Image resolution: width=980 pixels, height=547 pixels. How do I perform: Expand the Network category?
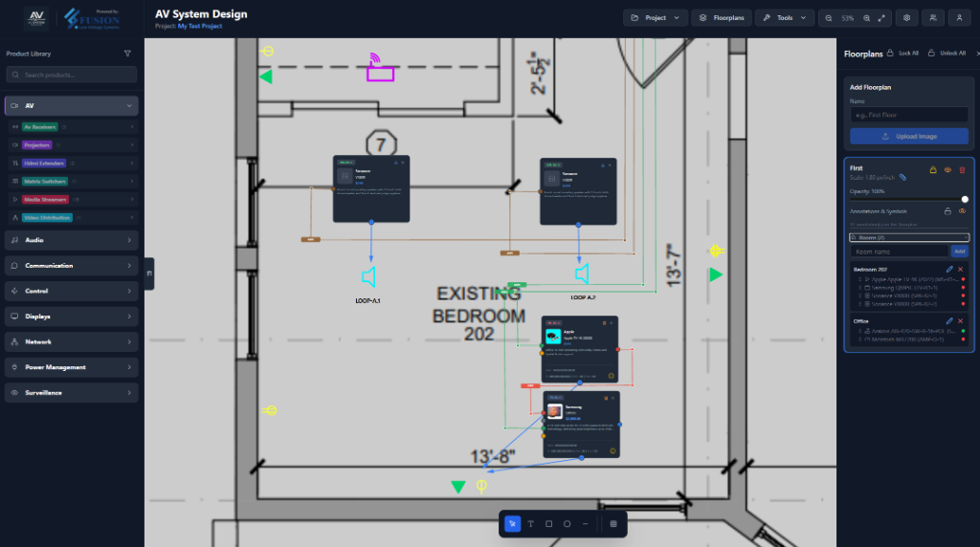(x=71, y=341)
